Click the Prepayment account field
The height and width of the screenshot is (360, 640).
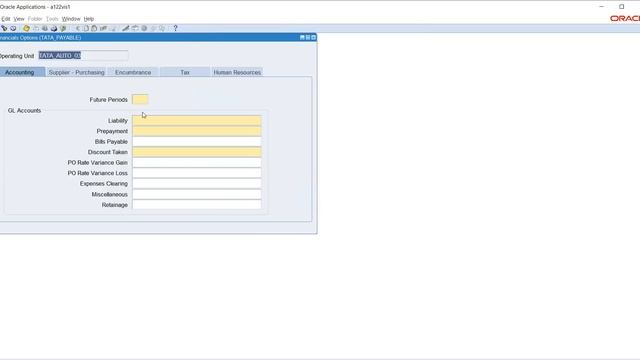pyautogui.click(x=197, y=131)
